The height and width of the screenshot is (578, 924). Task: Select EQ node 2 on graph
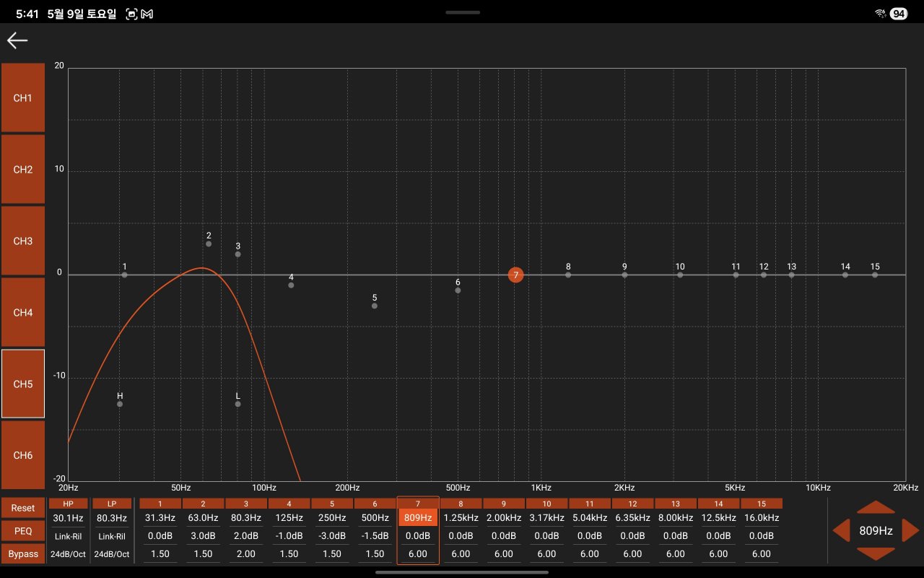(x=209, y=243)
